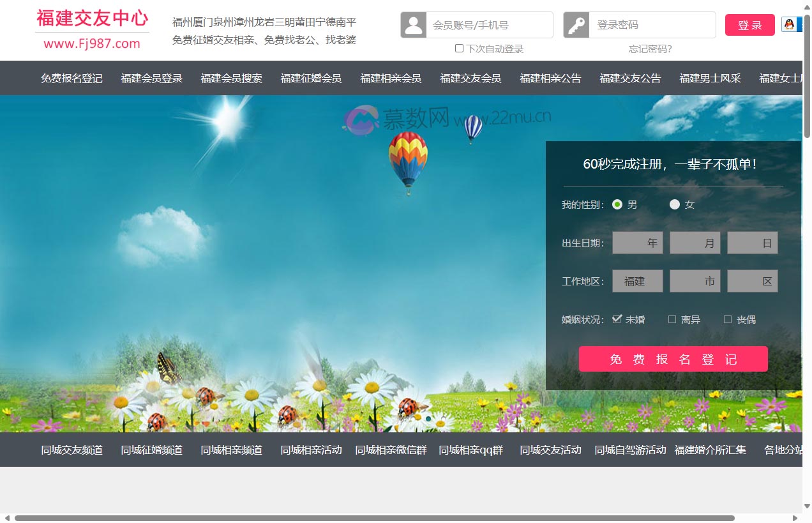
Task: Click the 免费报名登记 registration button
Action: click(x=673, y=358)
